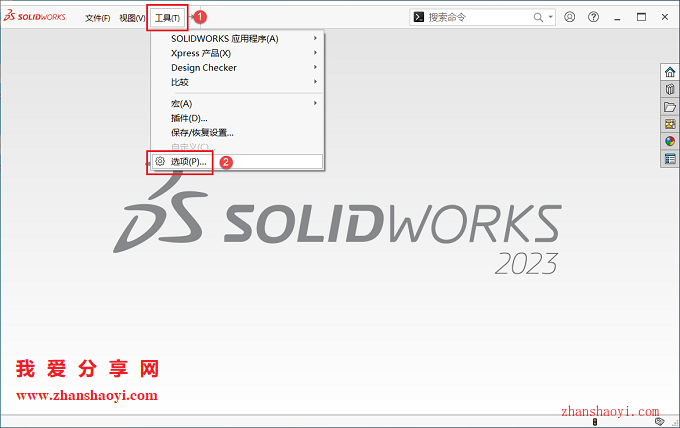Open the Design Library task pane tab
The height and width of the screenshot is (428, 680).
point(670,89)
